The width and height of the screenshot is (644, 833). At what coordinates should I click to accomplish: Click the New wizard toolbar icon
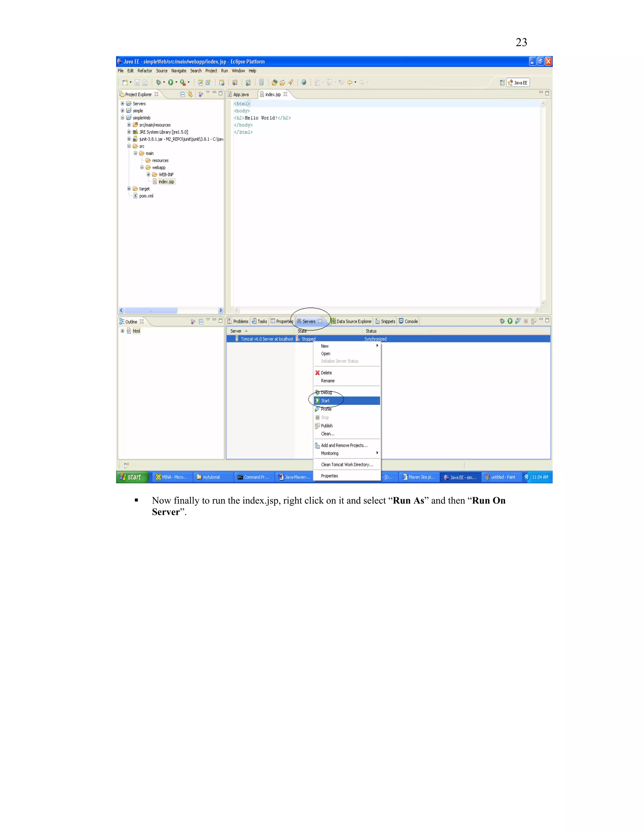point(125,82)
